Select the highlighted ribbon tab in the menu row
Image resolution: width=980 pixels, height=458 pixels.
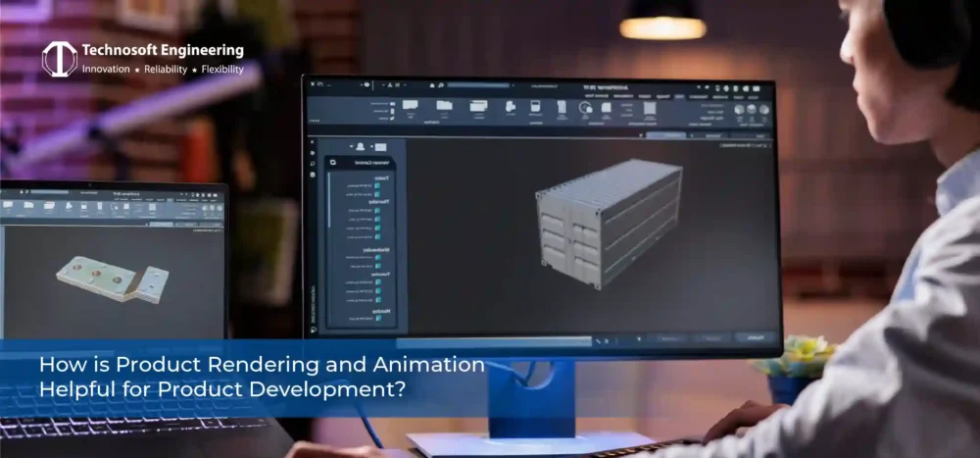679,96
